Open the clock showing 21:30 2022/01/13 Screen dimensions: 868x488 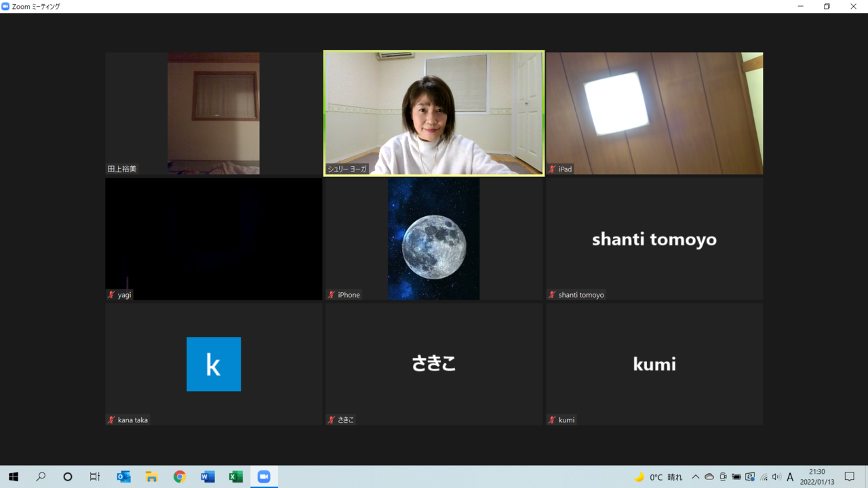click(817, 477)
